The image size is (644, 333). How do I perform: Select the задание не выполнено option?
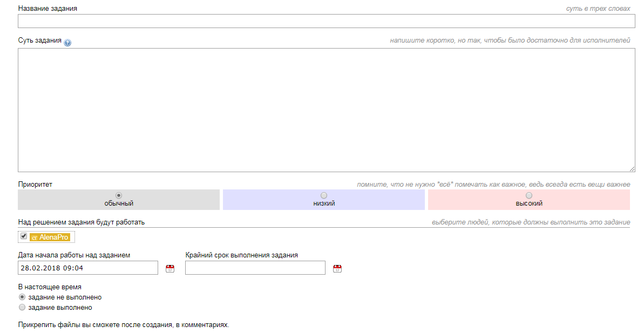pos(22,297)
